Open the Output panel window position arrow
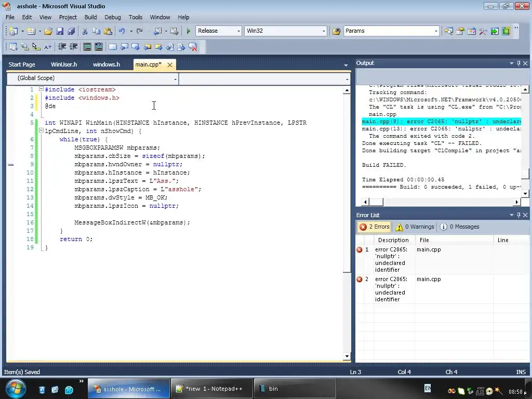Image resolution: width=532 pixels, height=399 pixels. (511, 63)
